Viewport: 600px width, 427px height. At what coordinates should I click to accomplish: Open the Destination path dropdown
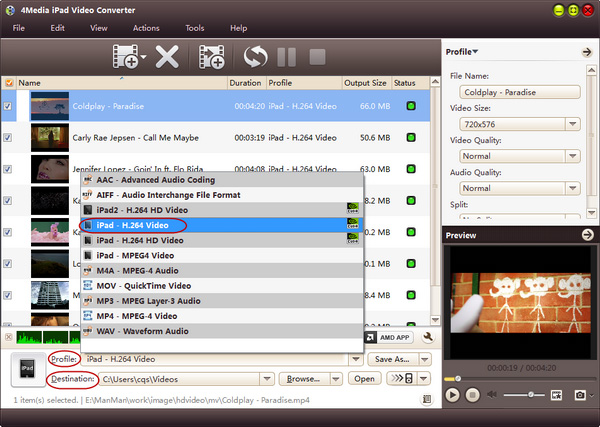click(266, 379)
